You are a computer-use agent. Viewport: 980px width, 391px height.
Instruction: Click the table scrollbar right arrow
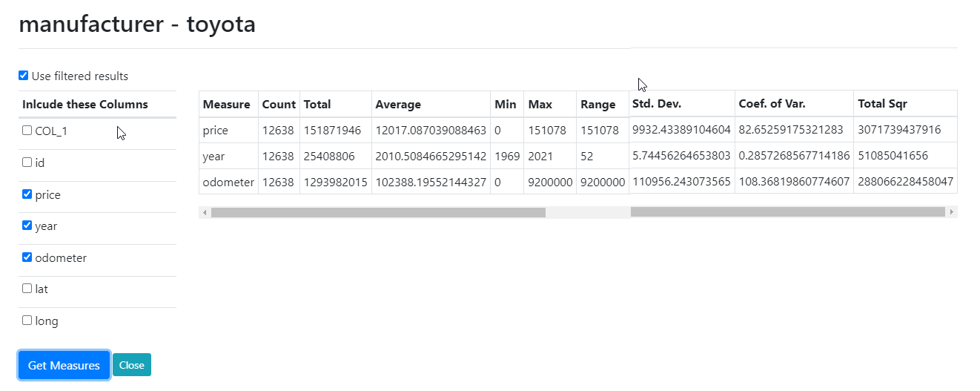[952, 212]
